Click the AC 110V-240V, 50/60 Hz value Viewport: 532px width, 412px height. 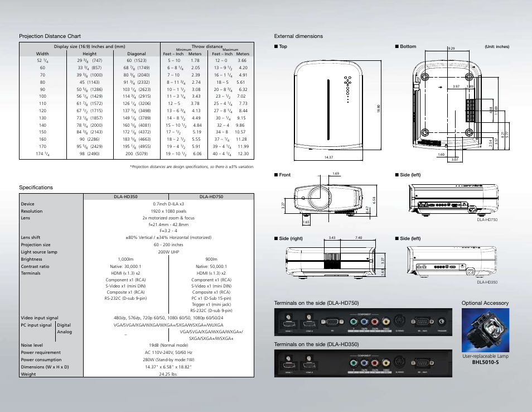coord(168,353)
